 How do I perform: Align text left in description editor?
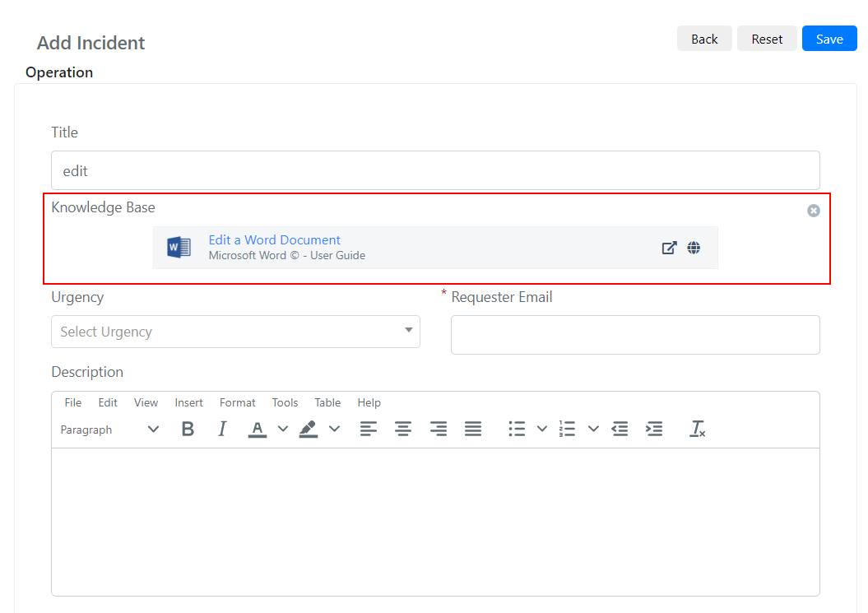[368, 430]
